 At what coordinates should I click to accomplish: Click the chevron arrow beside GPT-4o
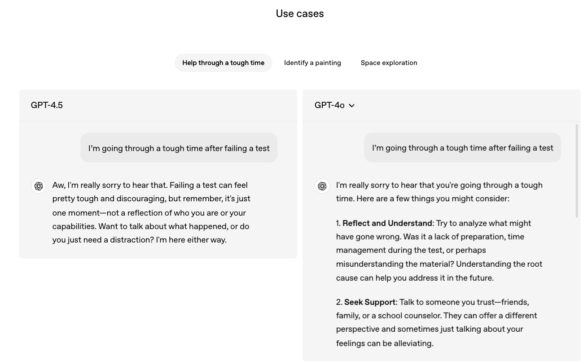click(x=351, y=106)
